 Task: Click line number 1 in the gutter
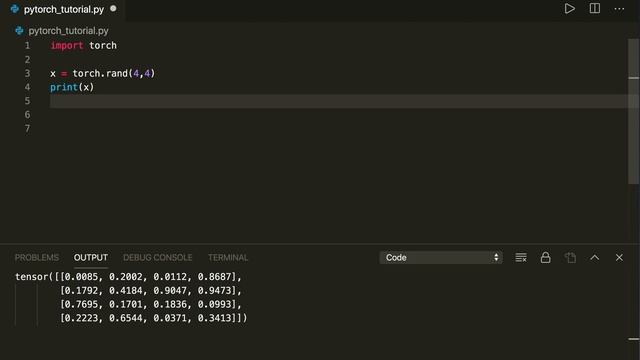[x=27, y=45]
